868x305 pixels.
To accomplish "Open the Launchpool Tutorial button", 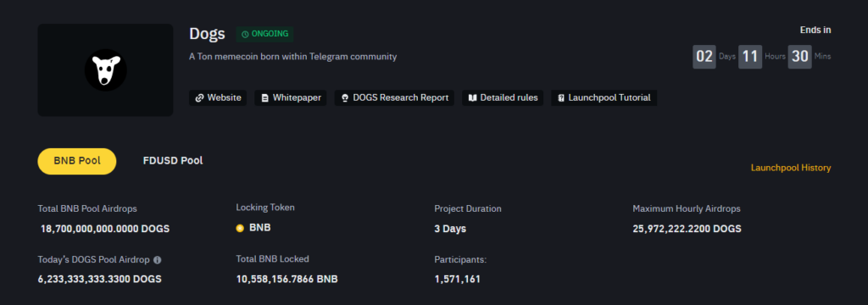I will pyautogui.click(x=604, y=98).
